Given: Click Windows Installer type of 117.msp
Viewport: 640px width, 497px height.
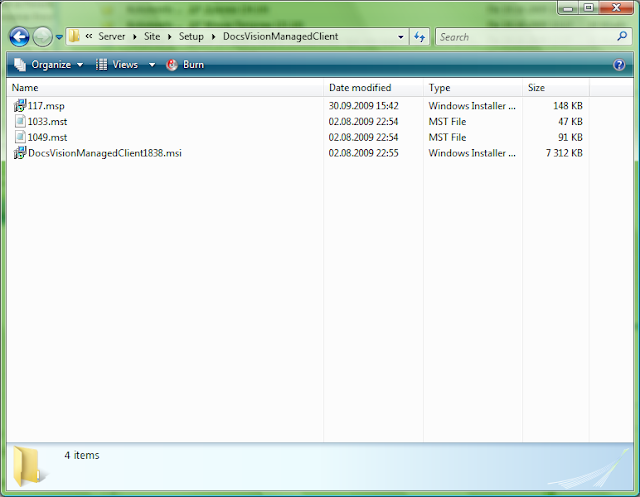Looking at the screenshot, I should click(x=472, y=106).
